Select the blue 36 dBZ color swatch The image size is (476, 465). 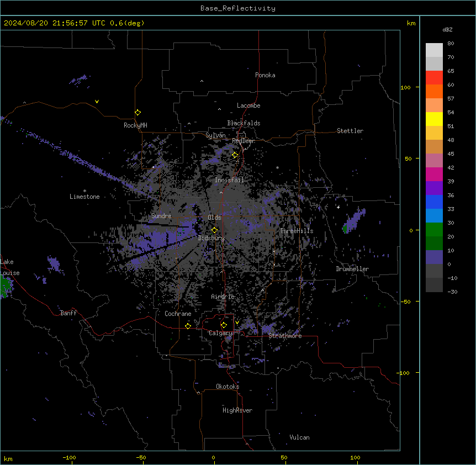[434, 202]
